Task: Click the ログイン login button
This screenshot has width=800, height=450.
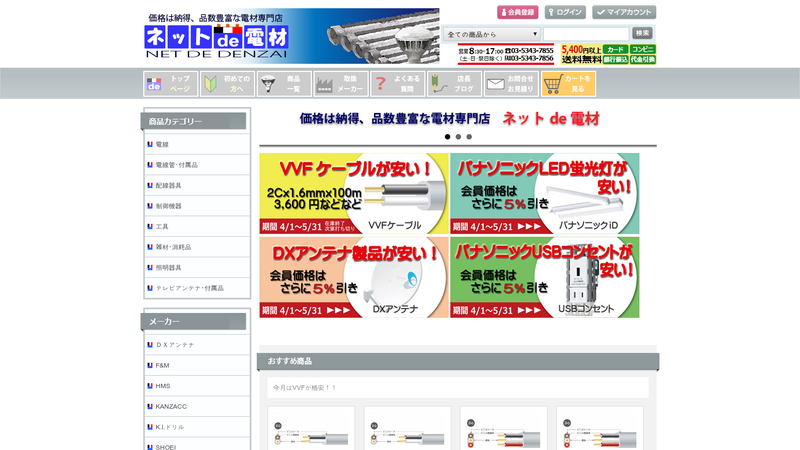Action: coord(565,12)
